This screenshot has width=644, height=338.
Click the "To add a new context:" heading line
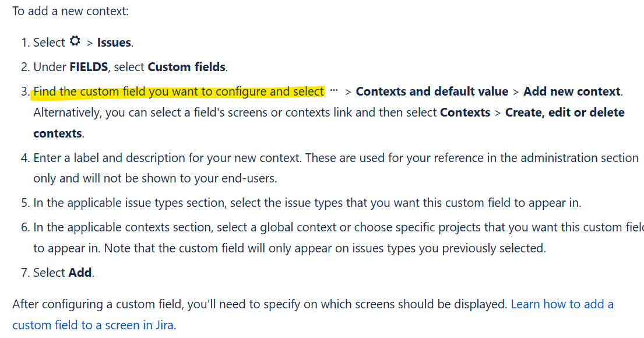coord(71,11)
